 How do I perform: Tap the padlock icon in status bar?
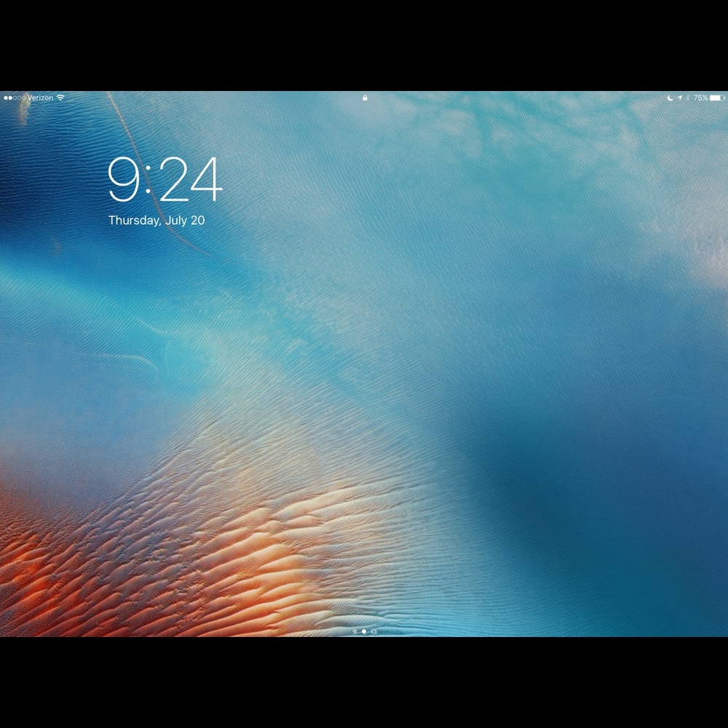(365, 98)
